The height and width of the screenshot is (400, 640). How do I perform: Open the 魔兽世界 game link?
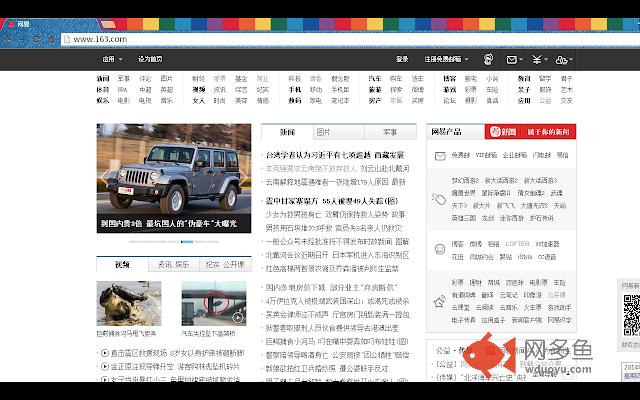464,193
